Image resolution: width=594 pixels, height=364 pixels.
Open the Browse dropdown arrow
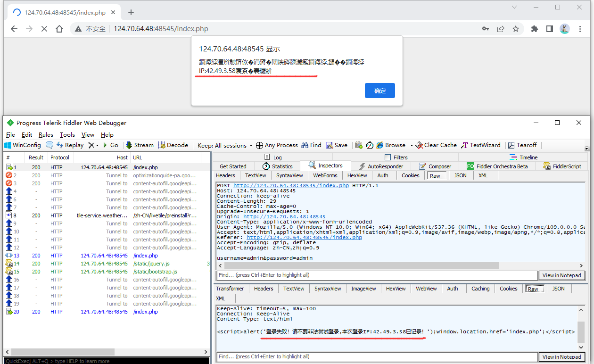pos(412,145)
